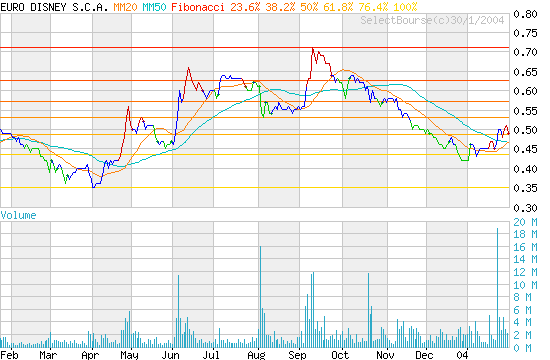Click the 50% Fibonacci legend value
This screenshot has height=360, width=550.
(x=309, y=7)
